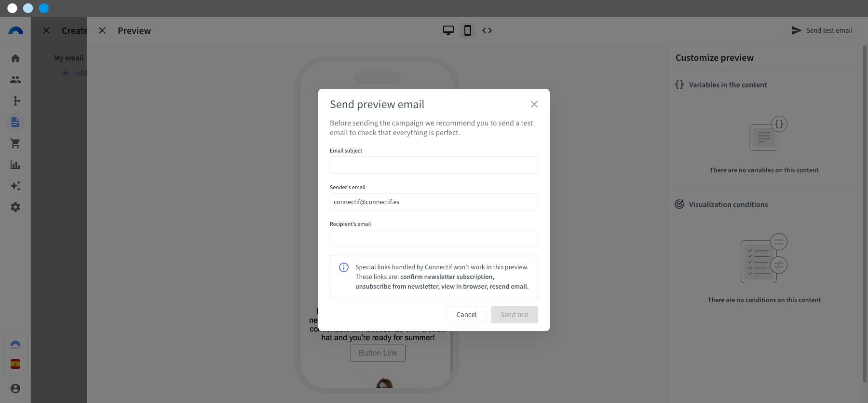Click the My email label
This screenshot has width=868, height=403.
pyautogui.click(x=68, y=58)
